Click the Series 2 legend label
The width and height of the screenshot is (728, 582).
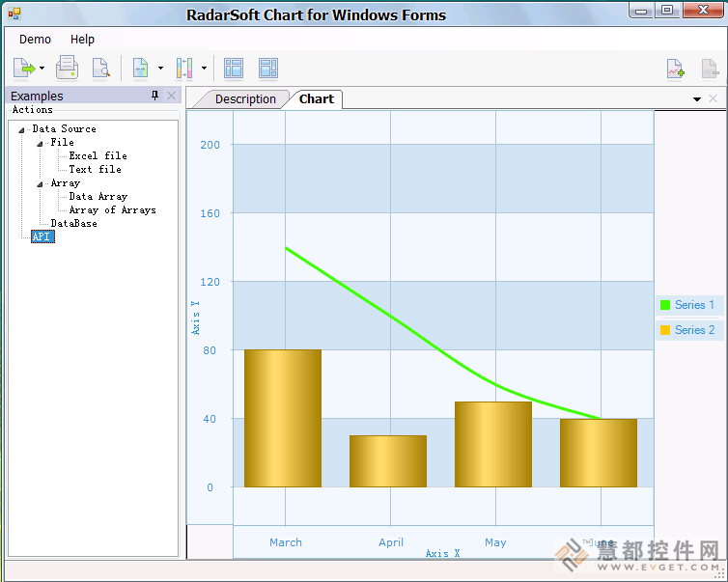click(x=694, y=330)
